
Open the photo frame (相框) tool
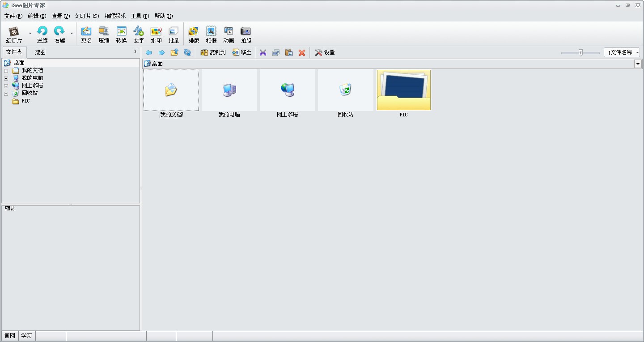211,34
